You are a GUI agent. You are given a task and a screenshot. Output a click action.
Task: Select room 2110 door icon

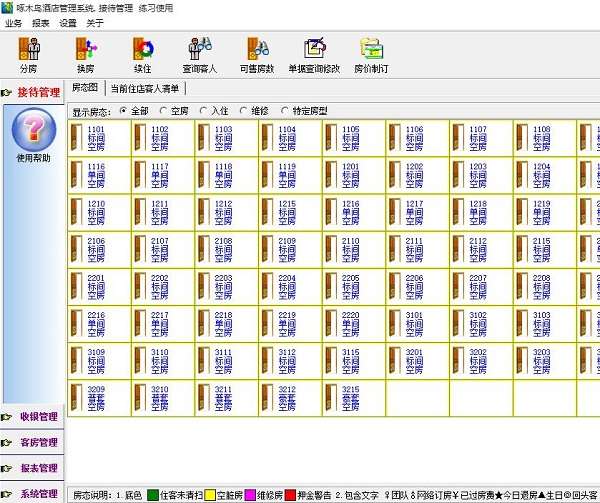coord(331,249)
